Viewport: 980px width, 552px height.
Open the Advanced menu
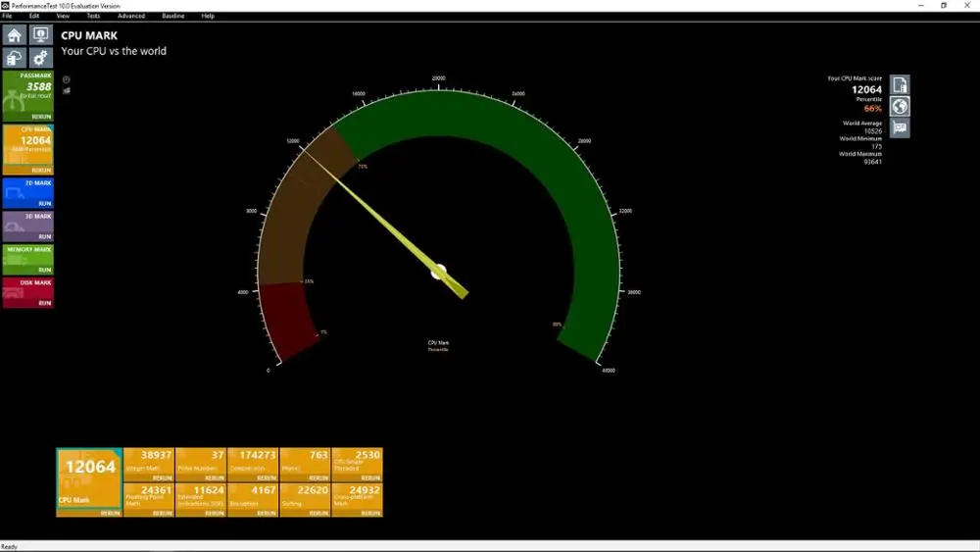(131, 16)
